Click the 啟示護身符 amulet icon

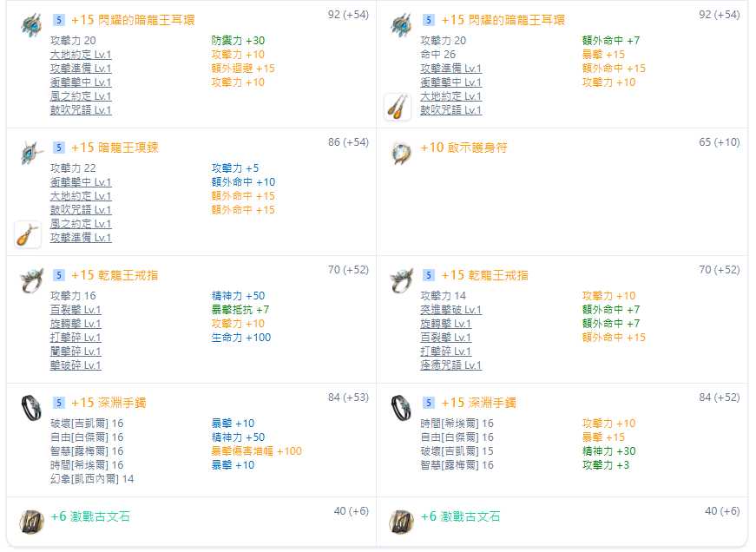click(x=402, y=152)
